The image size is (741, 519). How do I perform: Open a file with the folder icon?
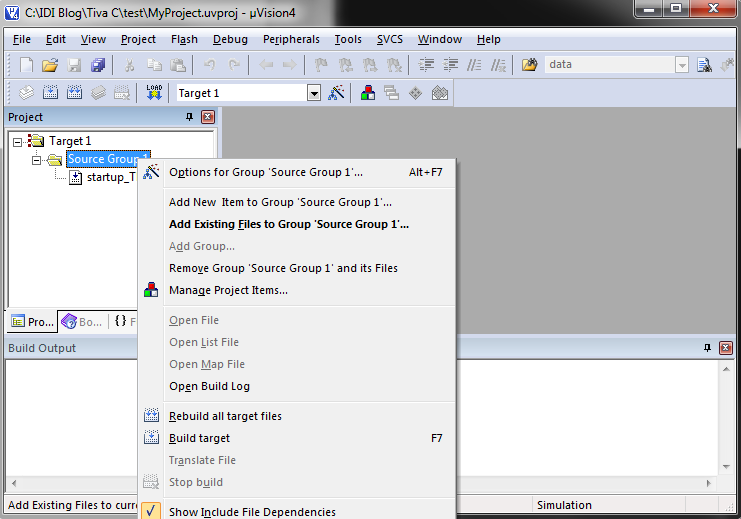click(x=50, y=64)
